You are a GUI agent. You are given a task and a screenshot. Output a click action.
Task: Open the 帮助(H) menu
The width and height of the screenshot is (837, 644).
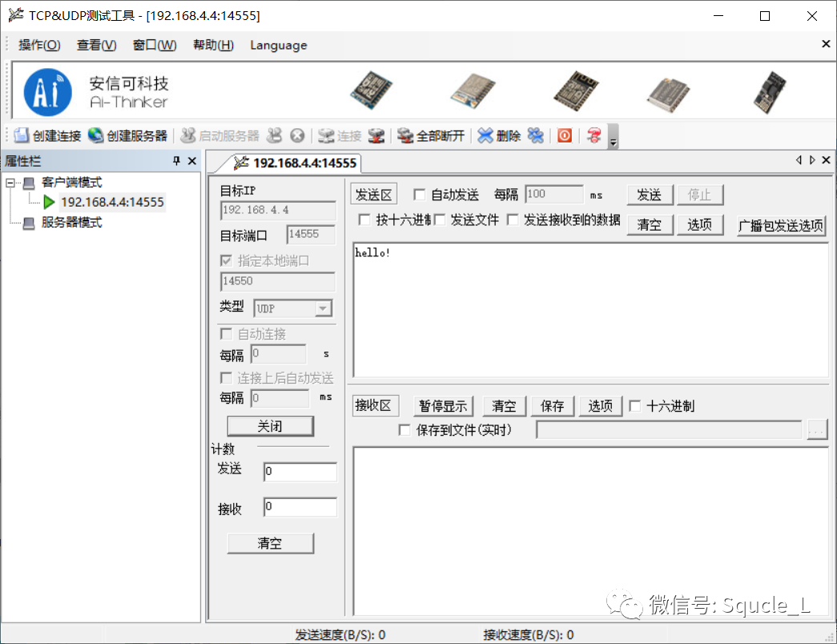[x=213, y=45]
